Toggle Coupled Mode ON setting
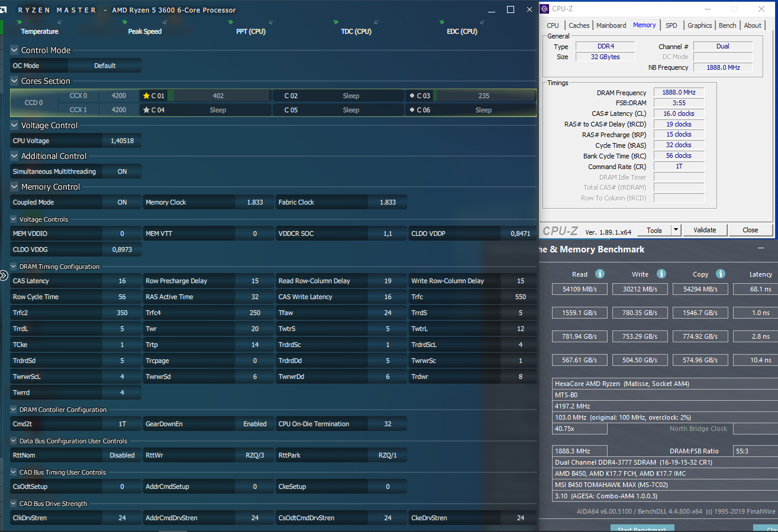 point(122,202)
